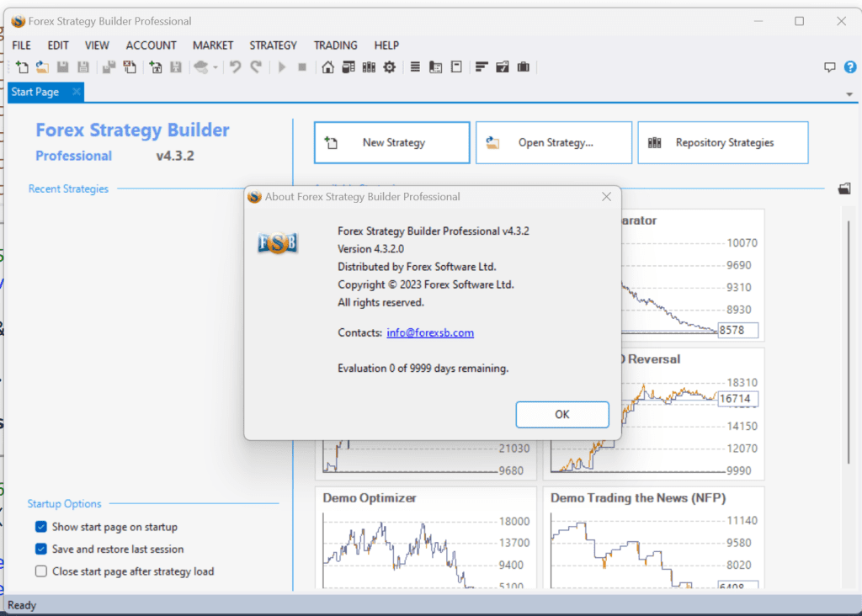
Task: Click the New Strategy toolbar icon
Action: coord(23,67)
